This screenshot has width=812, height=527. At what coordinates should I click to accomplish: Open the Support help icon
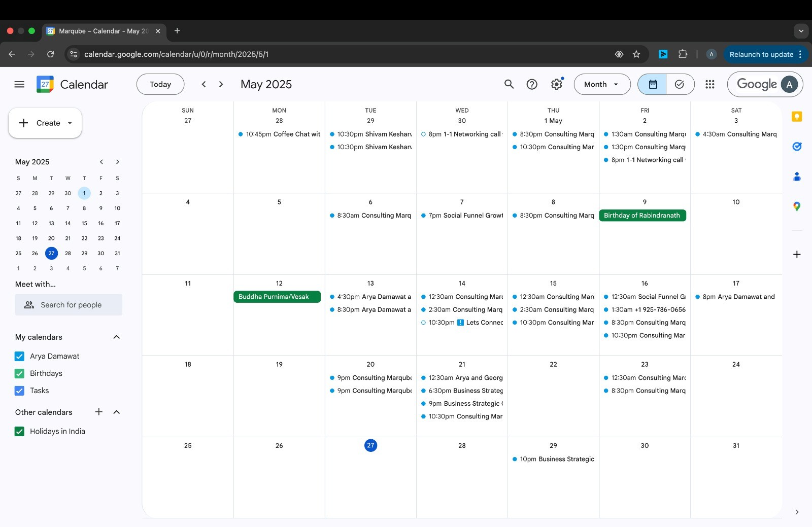(532, 84)
